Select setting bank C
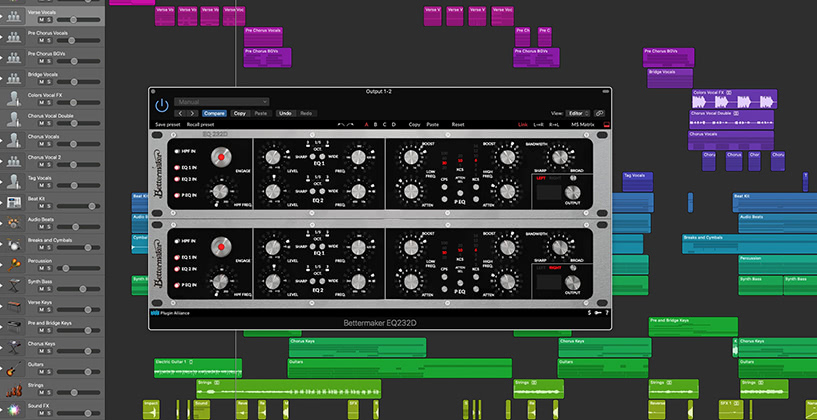817x420 pixels. (385, 125)
